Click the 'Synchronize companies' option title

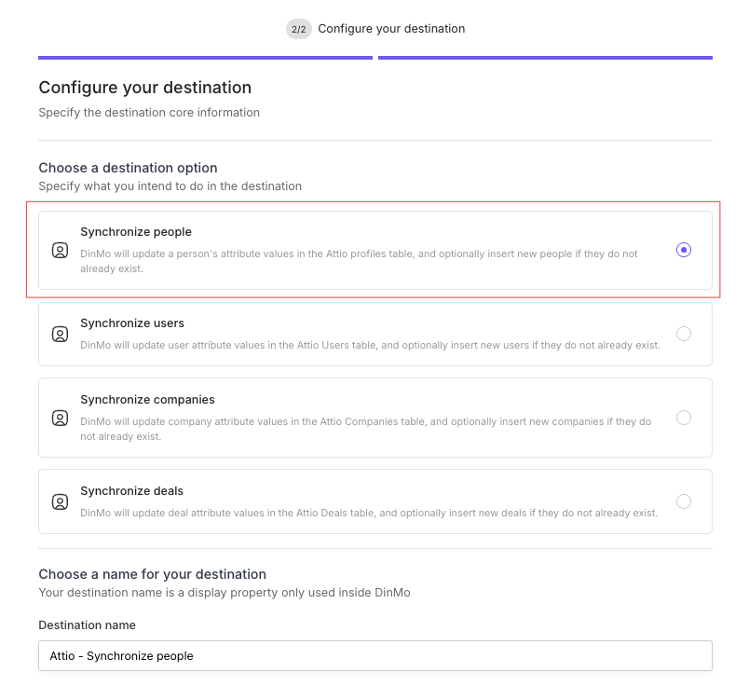[x=147, y=400]
